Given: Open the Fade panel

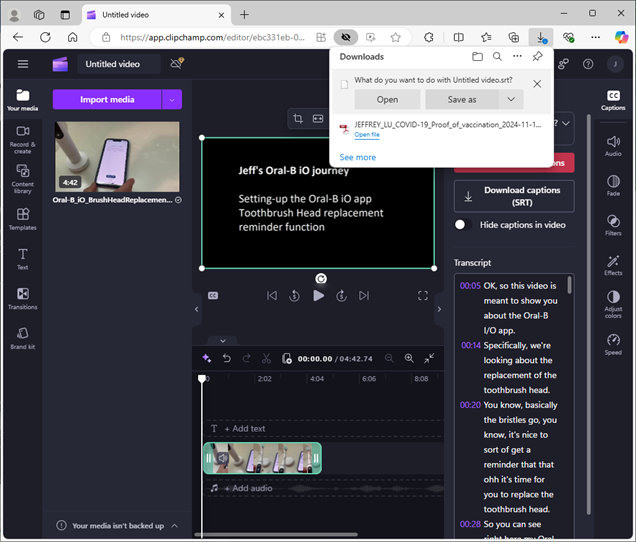Looking at the screenshot, I should 613,186.
